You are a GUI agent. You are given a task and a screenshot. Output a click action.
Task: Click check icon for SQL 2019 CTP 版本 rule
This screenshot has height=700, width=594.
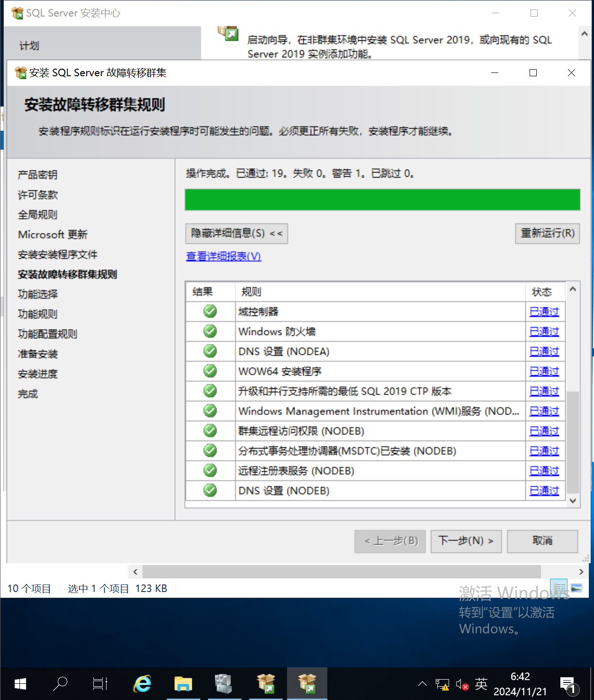[x=210, y=391]
